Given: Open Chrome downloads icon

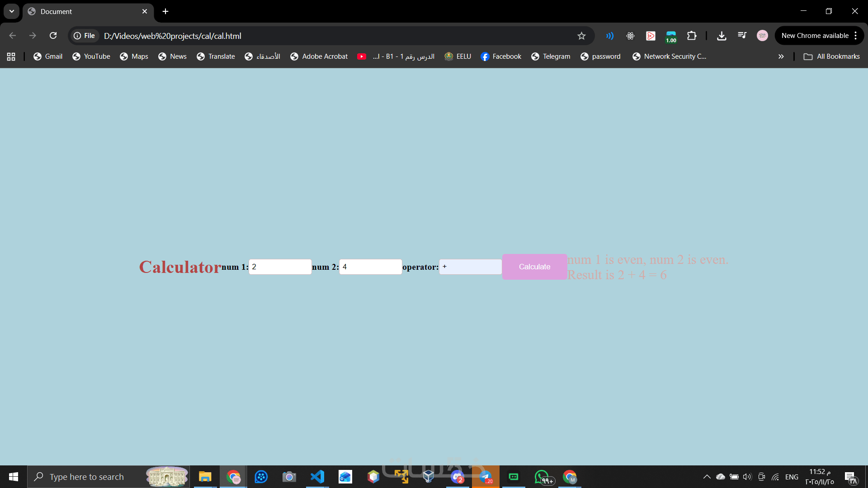Looking at the screenshot, I should pos(722,36).
